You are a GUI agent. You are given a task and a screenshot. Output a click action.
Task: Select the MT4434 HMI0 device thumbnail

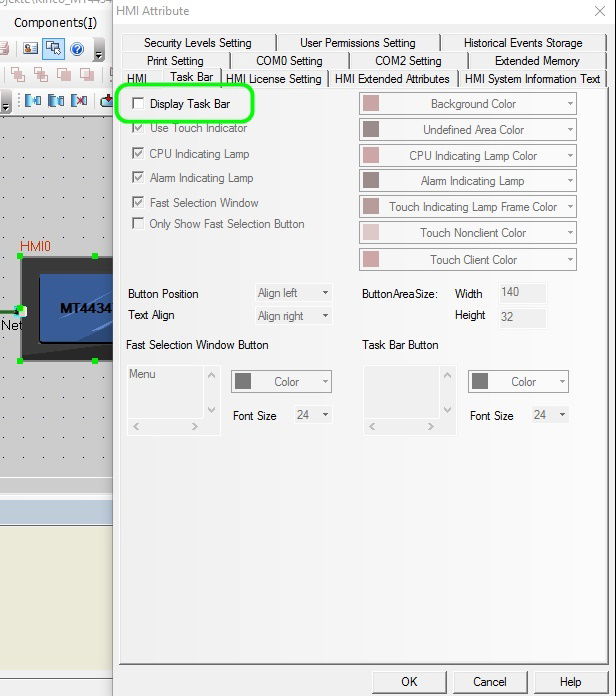[67, 308]
